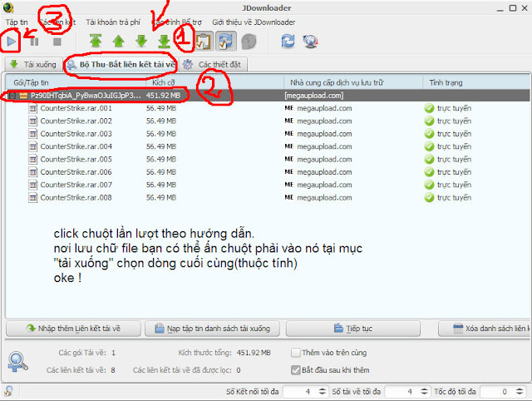
Task: Click the link grabber magnifier icon
Action: tap(17, 362)
